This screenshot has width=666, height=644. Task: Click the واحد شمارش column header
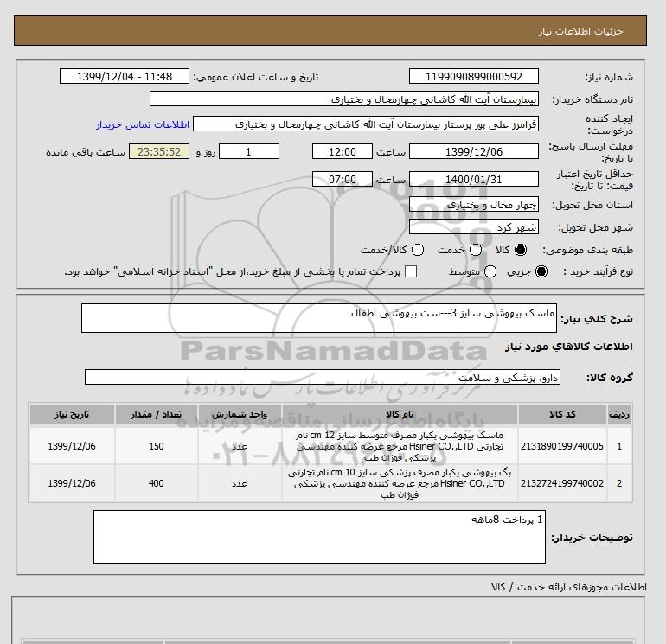[240, 414]
